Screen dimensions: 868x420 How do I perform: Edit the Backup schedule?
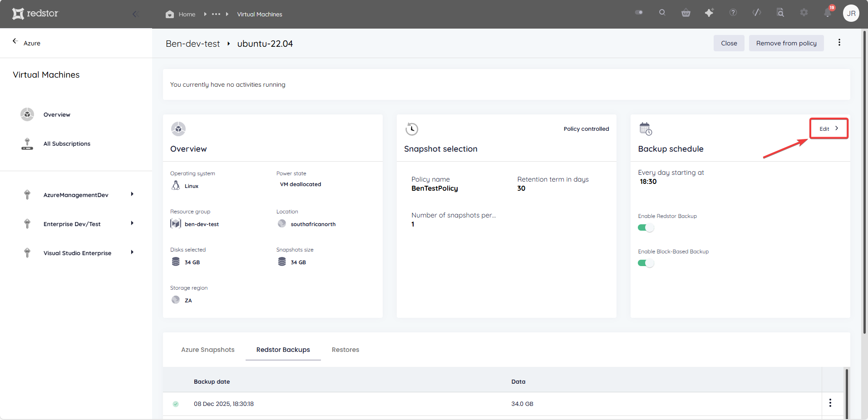click(829, 128)
